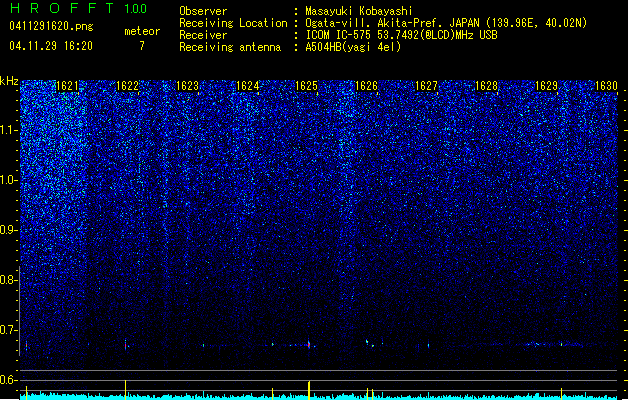Select the kHz axis unit label
Viewport: 629px width, 400px height.
(x=9, y=81)
